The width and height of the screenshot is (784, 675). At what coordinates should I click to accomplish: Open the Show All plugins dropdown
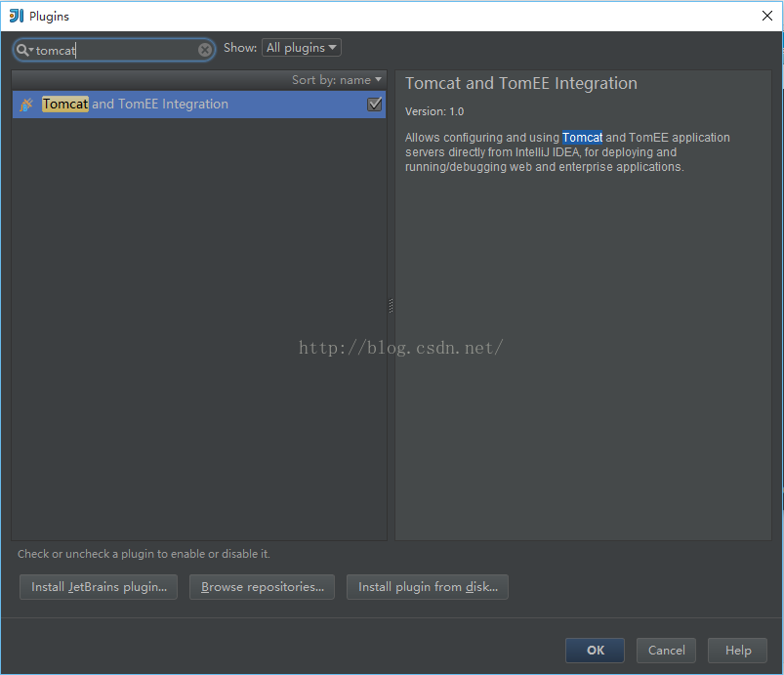302,48
